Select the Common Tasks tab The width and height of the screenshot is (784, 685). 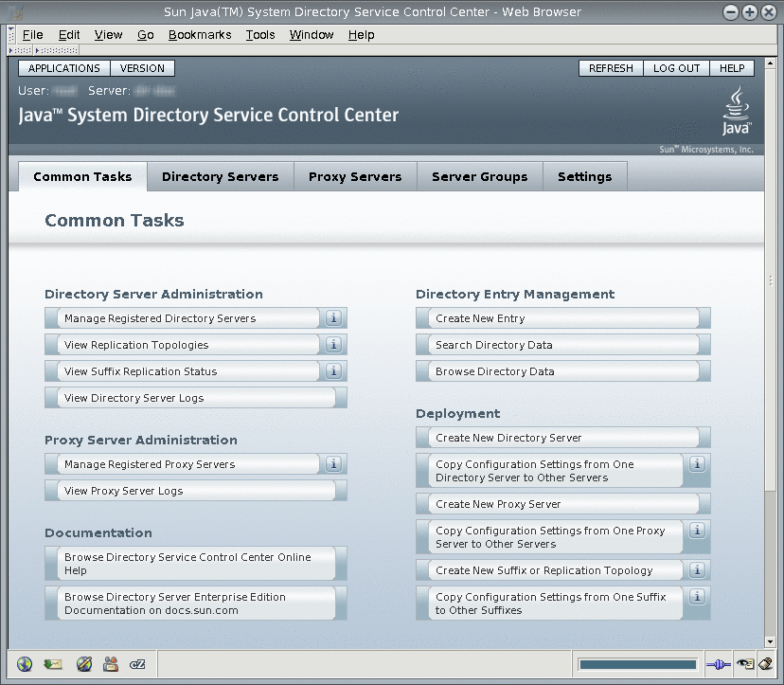pyautogui.click(x=82, y=176)
